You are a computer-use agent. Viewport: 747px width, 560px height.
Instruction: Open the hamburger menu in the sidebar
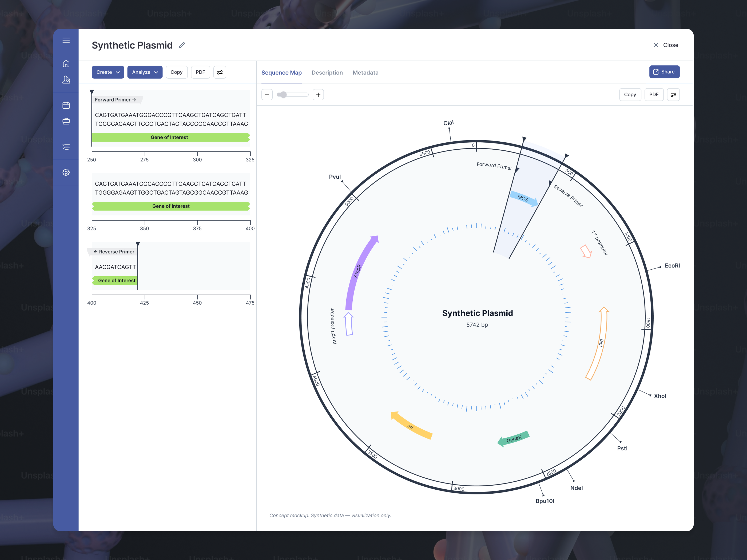(66, 40)
